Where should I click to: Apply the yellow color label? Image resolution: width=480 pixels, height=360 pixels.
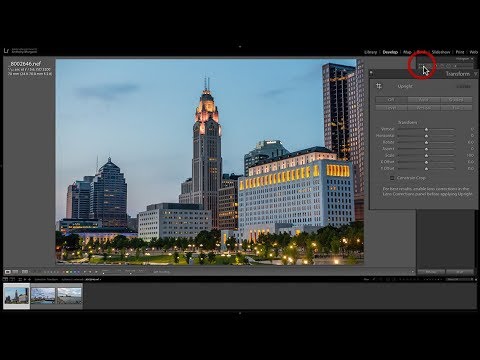pos(67,272)
